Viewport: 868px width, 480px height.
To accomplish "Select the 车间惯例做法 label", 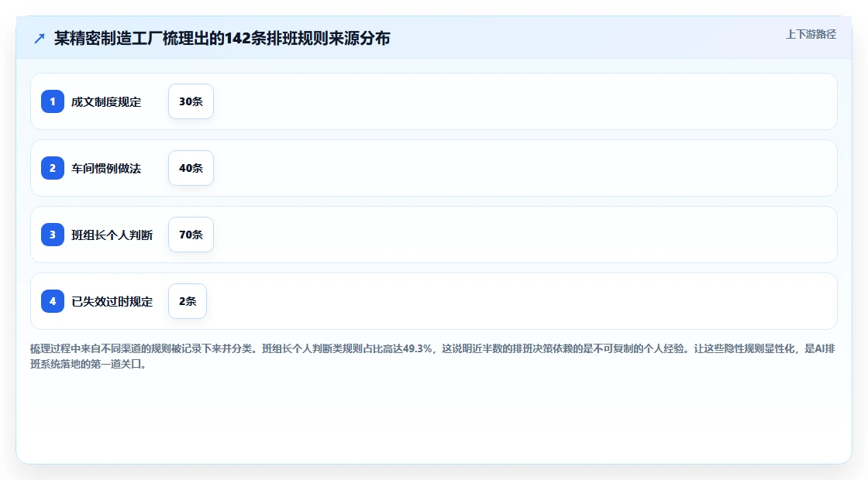I will tap(106, 168).
